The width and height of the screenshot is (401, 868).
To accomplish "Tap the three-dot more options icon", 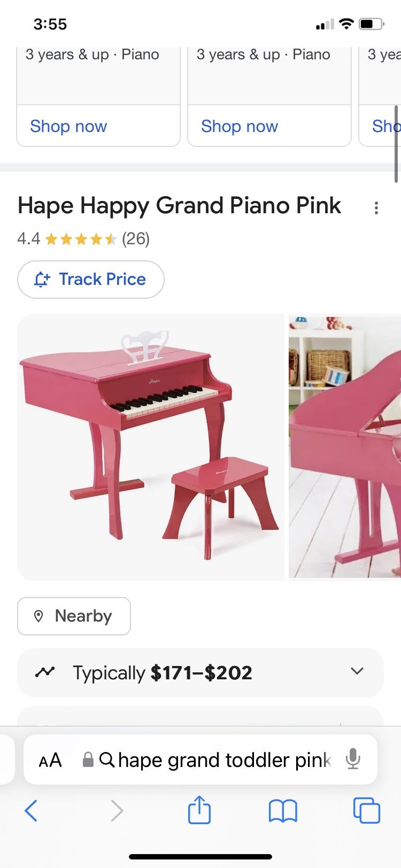I will [376, 208].
